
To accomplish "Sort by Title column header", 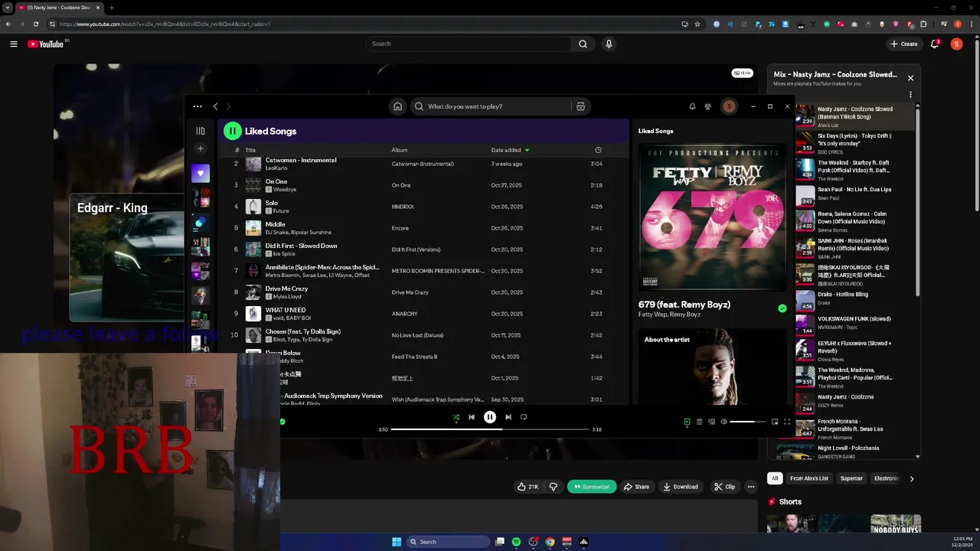I will coord(250,150).
